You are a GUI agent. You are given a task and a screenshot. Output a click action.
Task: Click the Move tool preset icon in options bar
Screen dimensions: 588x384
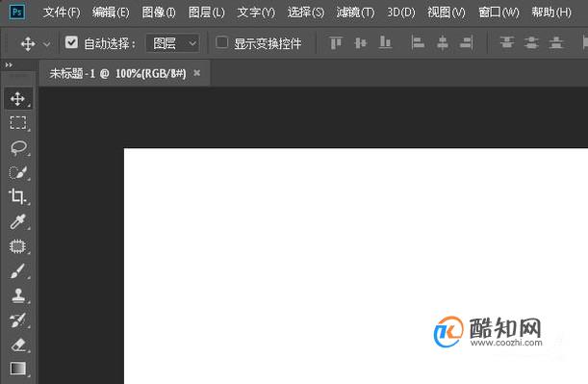coord(28,44)
